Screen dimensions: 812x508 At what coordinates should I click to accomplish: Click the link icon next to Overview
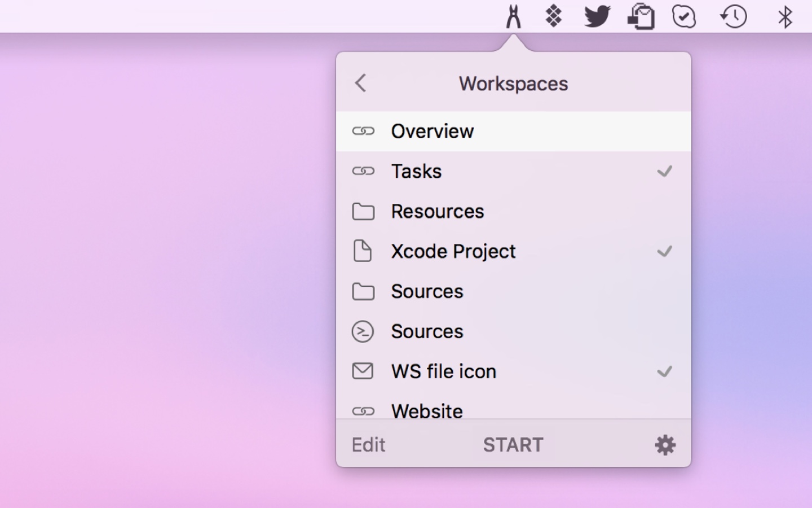(364, 131)
